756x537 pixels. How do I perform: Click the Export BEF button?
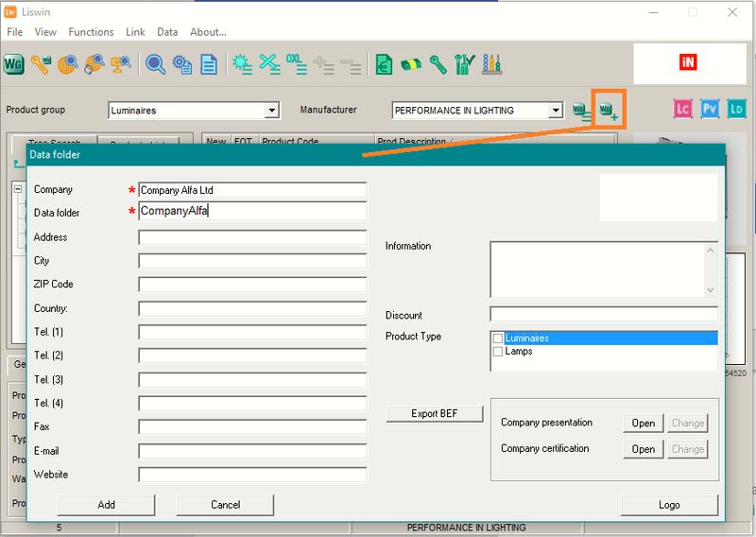click(435, 414)
